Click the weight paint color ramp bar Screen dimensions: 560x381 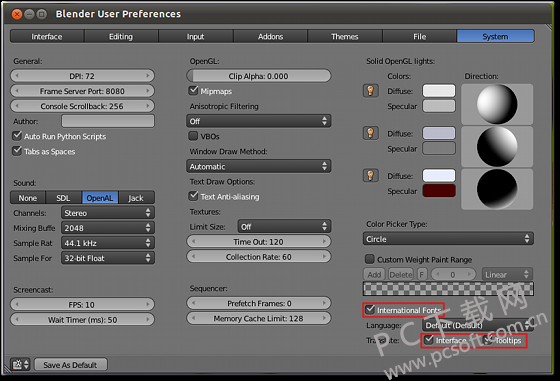tap(448, 289)
